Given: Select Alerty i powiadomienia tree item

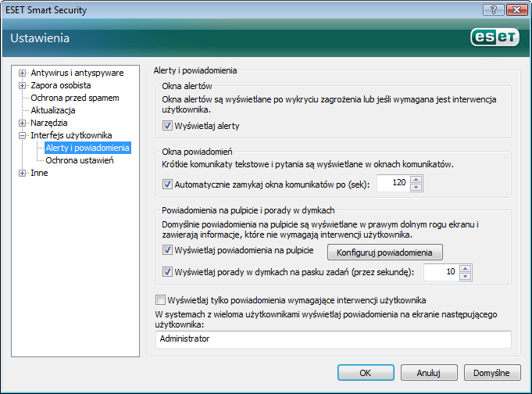Looking at the screenshot, I should point(87,148).
